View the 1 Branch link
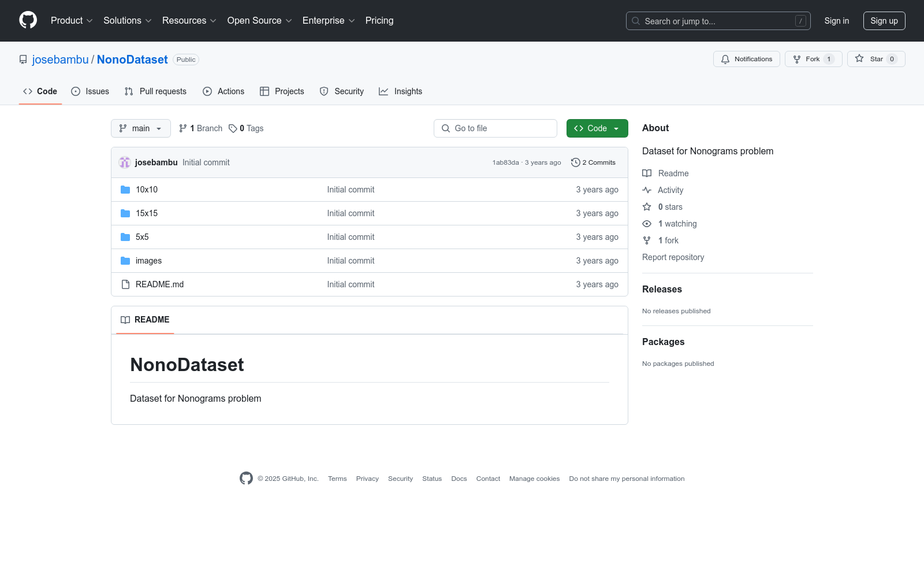The image size is (924, 578). coord(200,128)
